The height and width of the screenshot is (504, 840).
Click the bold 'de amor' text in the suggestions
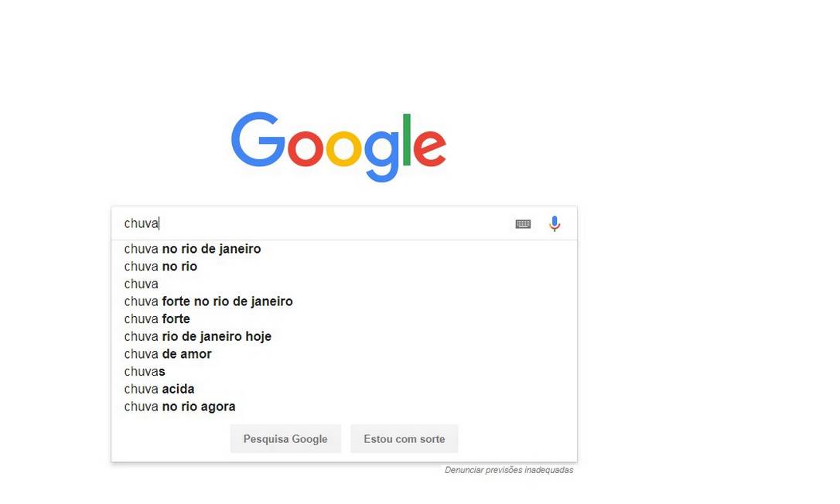[x=186, y=354]
